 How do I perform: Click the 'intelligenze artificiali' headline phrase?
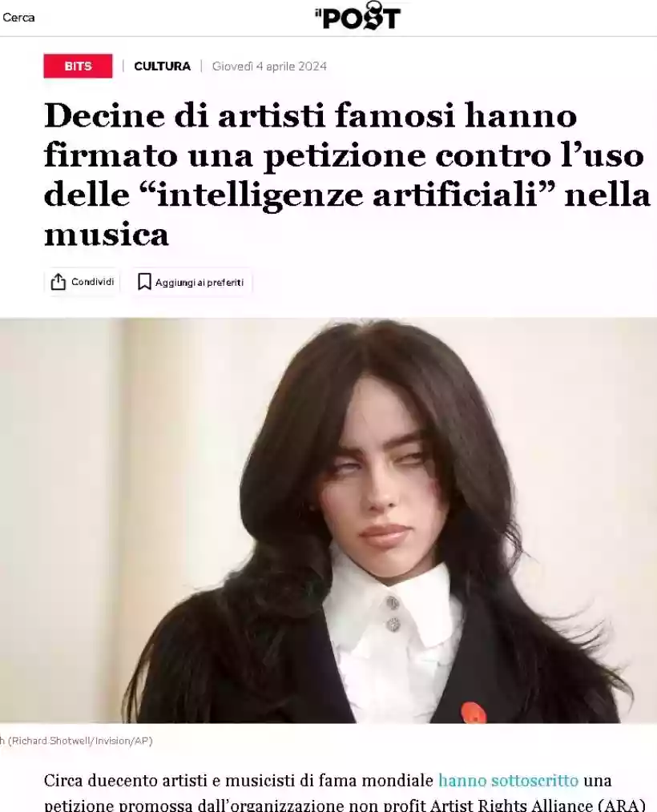coord(347,195)
